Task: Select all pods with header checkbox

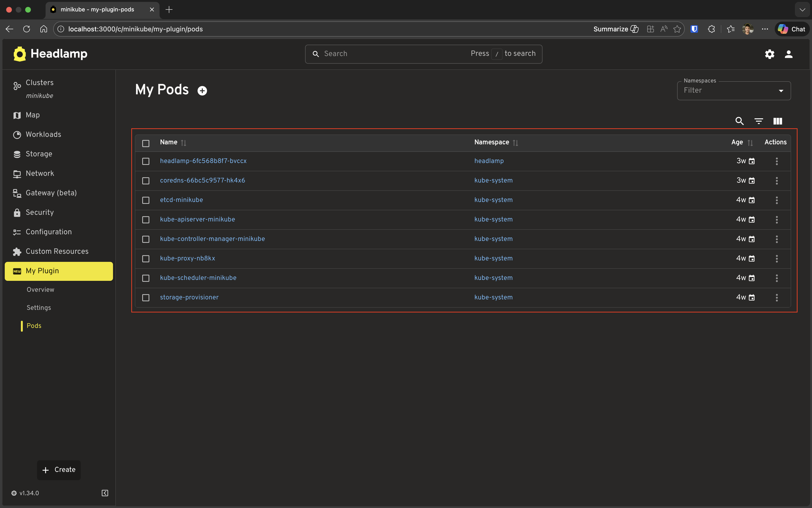Action: (146, 143)
